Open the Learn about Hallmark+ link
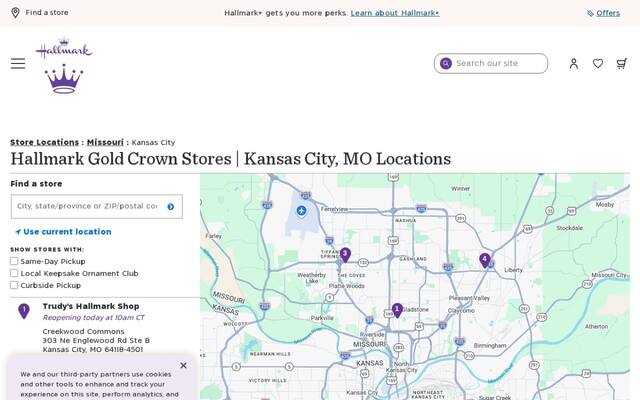 point(395,13)
